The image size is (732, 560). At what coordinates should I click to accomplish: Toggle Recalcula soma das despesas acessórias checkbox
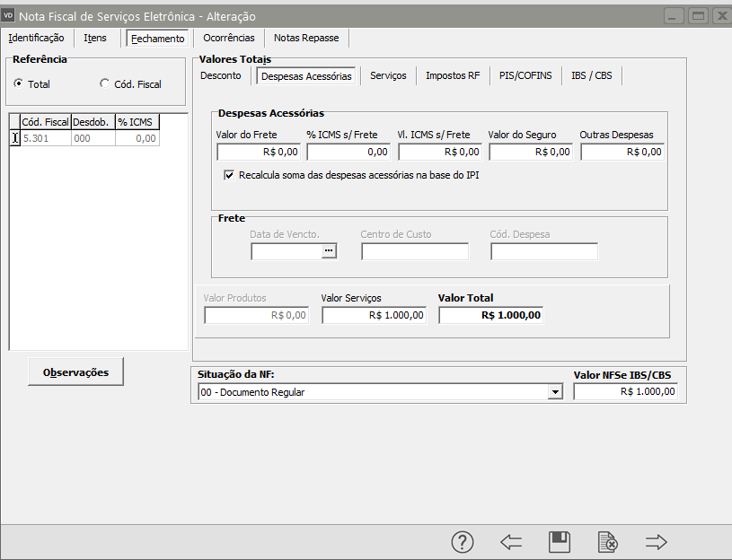coord(229,175)
